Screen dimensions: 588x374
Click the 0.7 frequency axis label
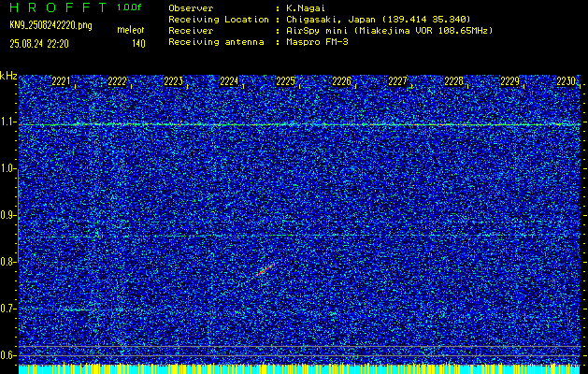click(x=7, y=309)
